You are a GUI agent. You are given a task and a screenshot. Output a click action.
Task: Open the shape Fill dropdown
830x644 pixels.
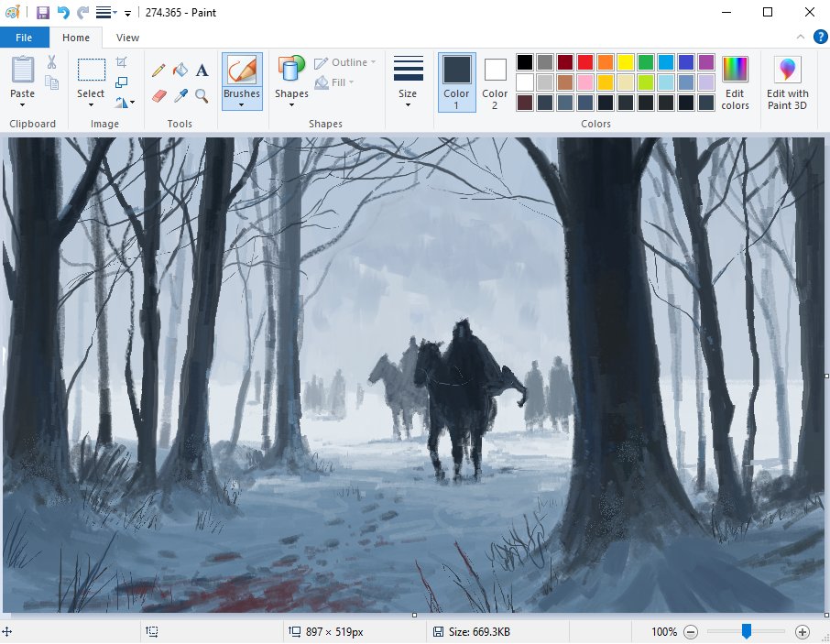click(334, 82)
